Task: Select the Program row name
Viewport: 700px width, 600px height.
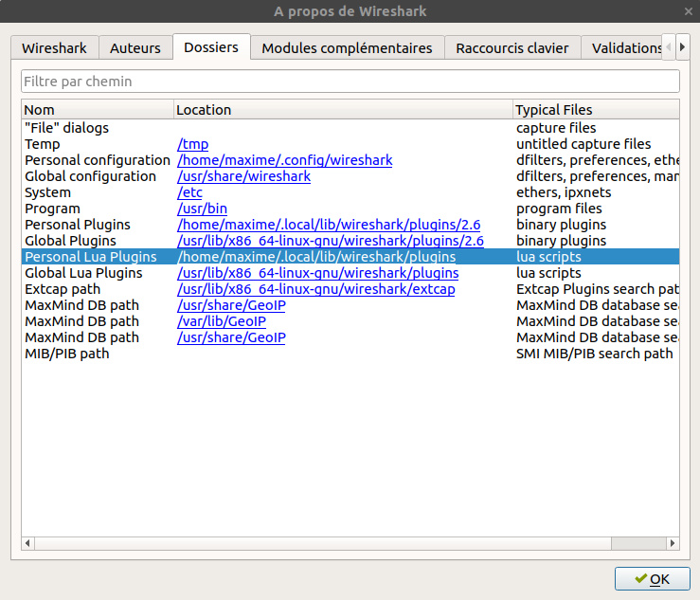Action: [52, 209]
